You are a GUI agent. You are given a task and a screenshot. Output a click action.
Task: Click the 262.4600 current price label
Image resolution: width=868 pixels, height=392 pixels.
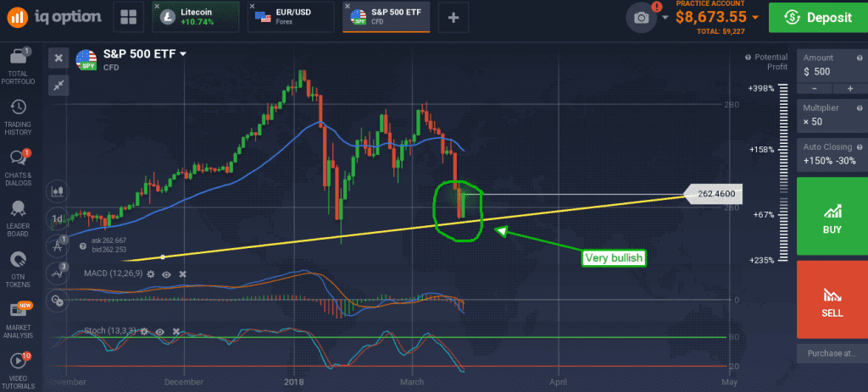[x=712, y=194]
